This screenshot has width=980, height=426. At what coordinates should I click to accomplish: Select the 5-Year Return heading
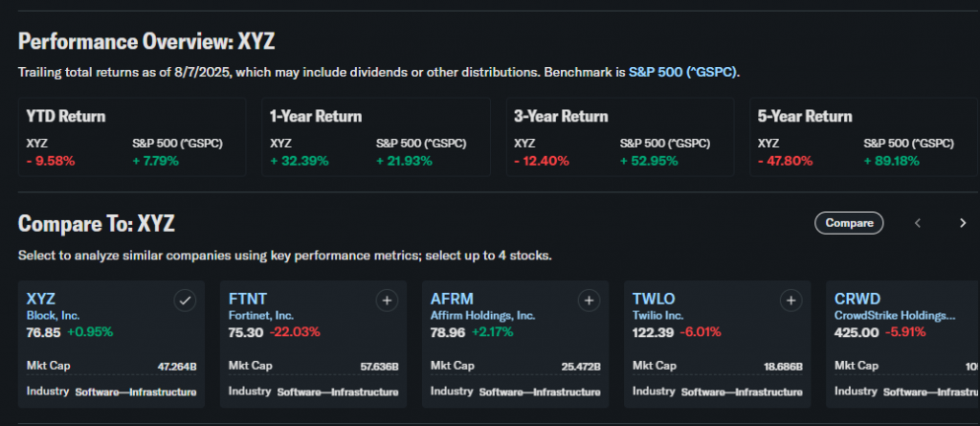[805, 117]
